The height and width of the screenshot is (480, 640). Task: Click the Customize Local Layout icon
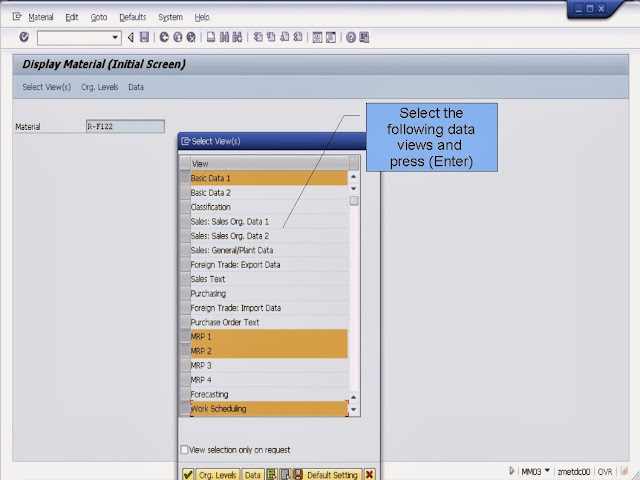point(364,37)
